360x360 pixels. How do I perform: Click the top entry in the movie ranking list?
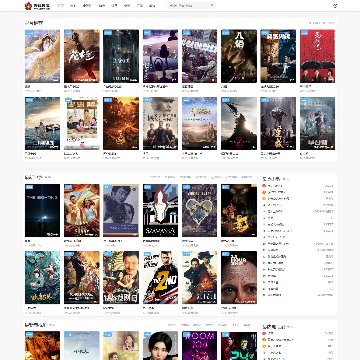tap(298, 186)
